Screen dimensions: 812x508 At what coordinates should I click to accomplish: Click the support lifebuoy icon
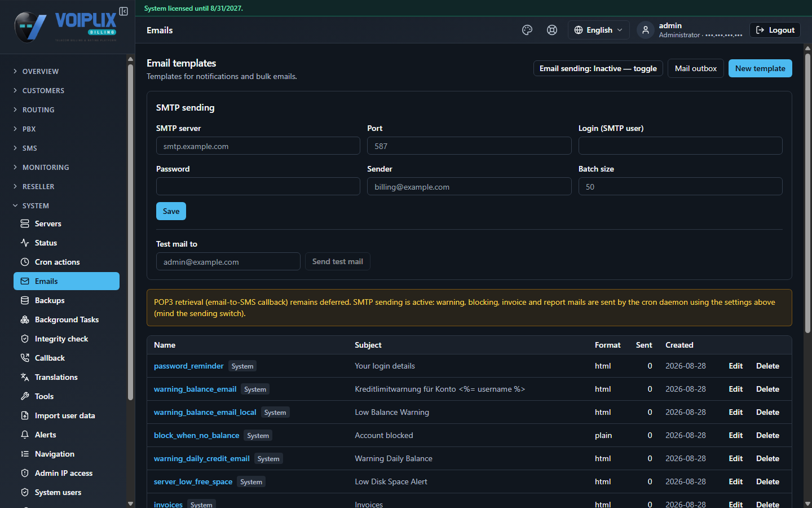552,30
